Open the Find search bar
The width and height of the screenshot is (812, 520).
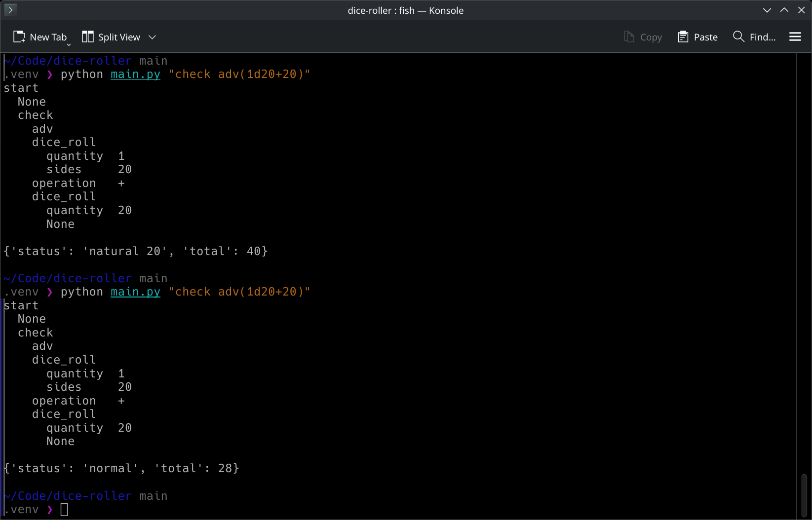point(754,37)
